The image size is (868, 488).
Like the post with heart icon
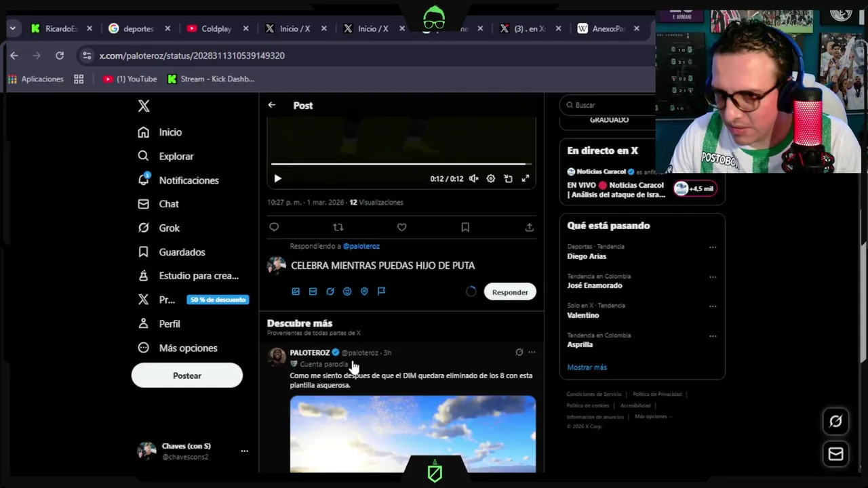(401, 227)
